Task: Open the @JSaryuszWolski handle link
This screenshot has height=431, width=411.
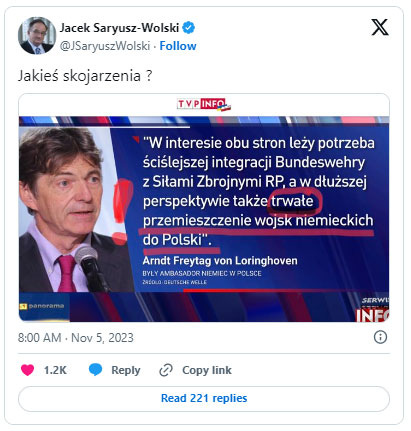Action: [x=105, y=46]
